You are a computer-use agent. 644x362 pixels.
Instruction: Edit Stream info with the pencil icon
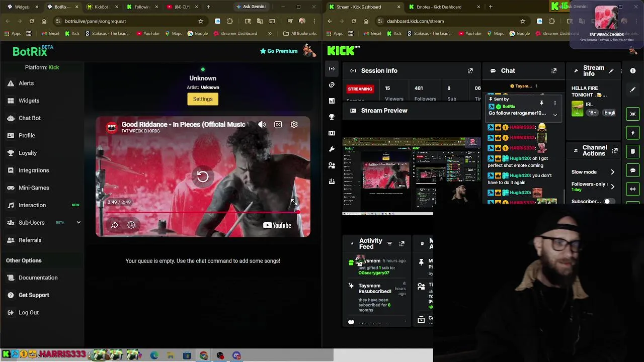611,71
